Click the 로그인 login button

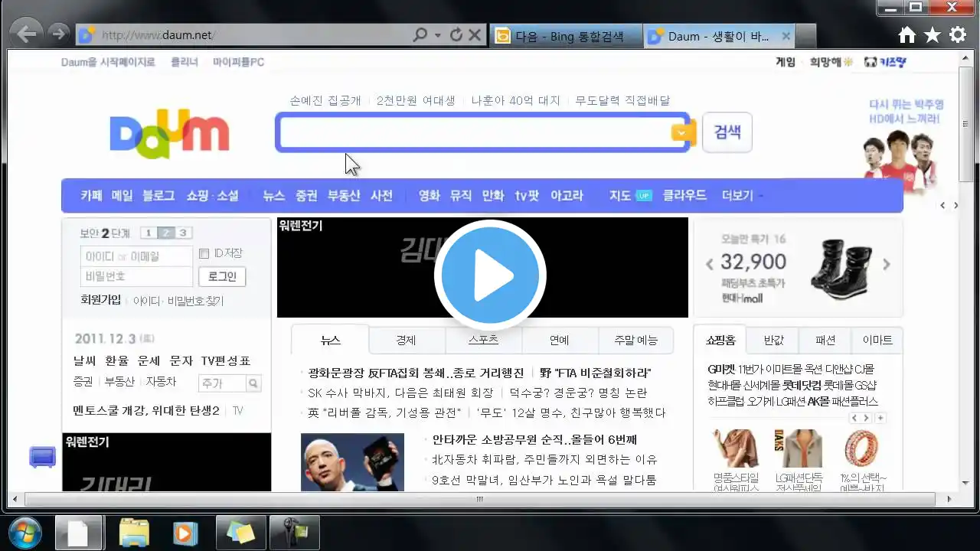222,276
